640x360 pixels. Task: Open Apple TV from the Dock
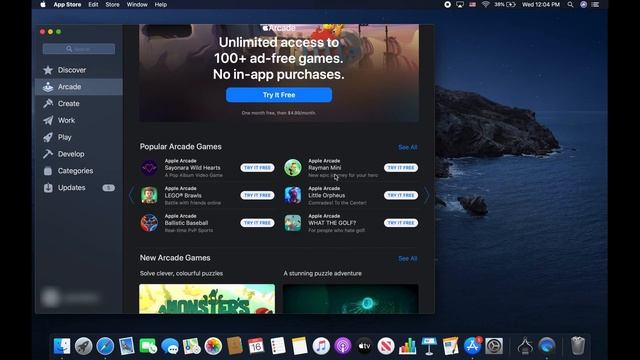[364, 346]
